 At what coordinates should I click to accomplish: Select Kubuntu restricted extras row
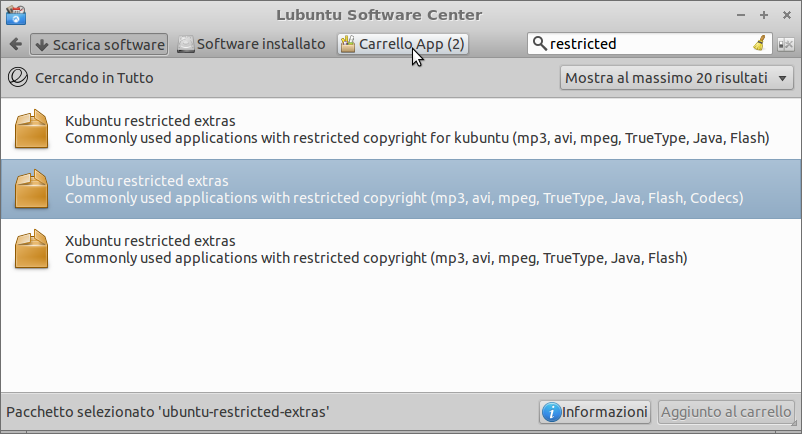(x=401, y=129)
